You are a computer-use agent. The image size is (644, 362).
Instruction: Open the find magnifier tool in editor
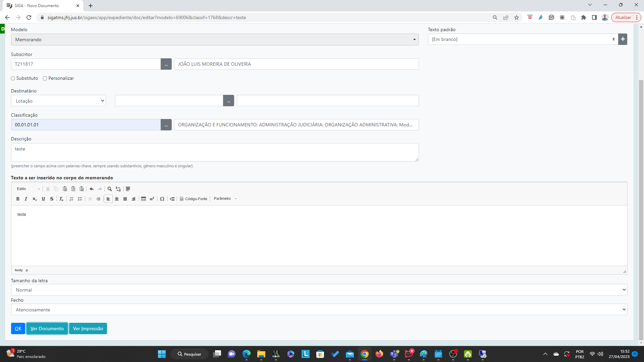(110, 189)
